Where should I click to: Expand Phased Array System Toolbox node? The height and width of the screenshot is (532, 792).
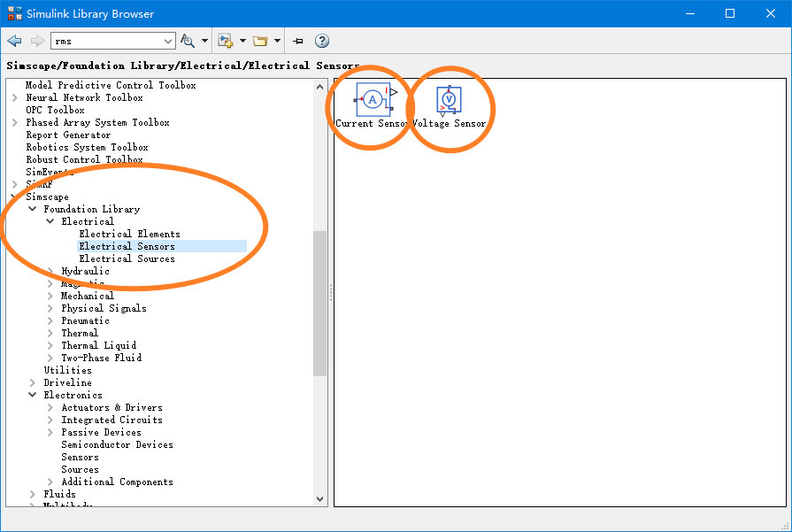tap(15, 122)
